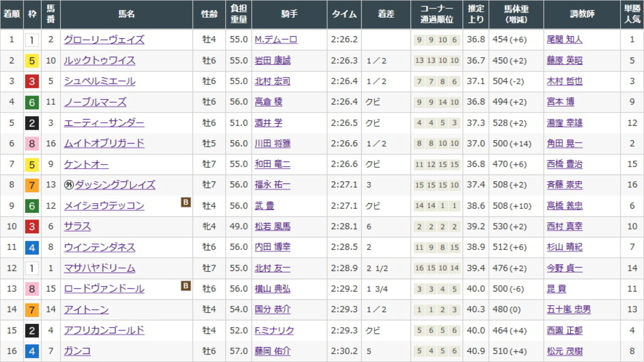The image size is (644, 362).
Task: Click the タイム column header
Action: click(x=344, y=14)
